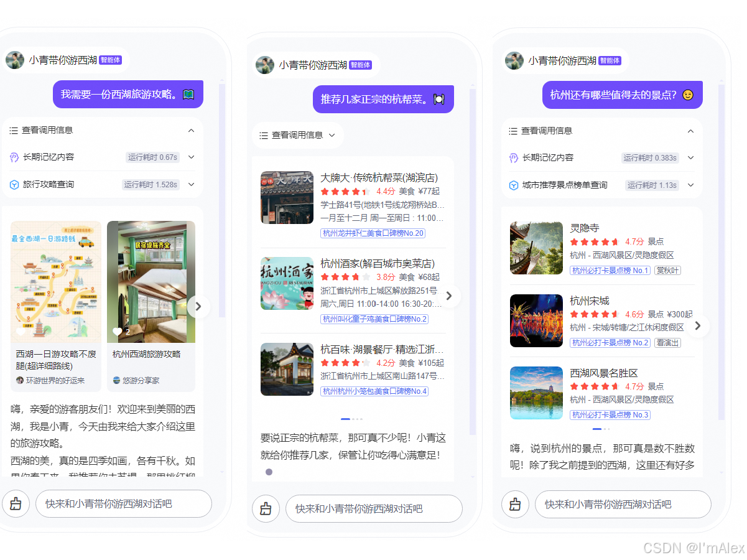
Task: Expand 查看调用信息 dropdown in the middle panel
Action: (332, 135)
